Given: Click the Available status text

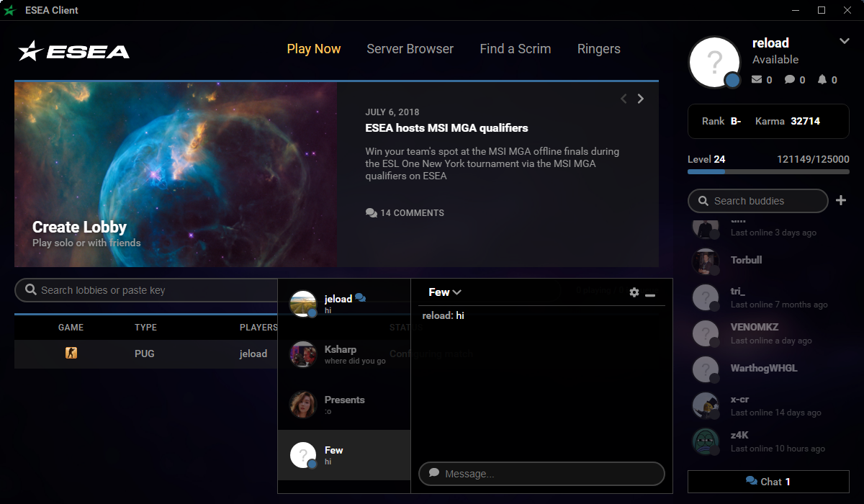Looking at the screenshot, I should pyautogui.click(x=775, y=60).
